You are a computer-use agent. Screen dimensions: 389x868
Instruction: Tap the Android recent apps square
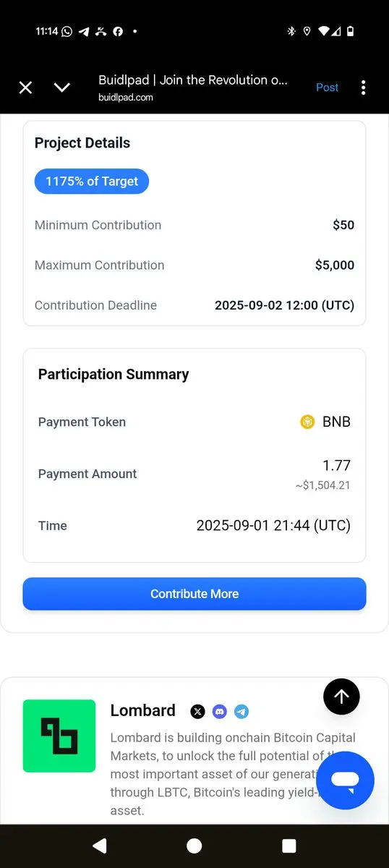coord(288,846)
